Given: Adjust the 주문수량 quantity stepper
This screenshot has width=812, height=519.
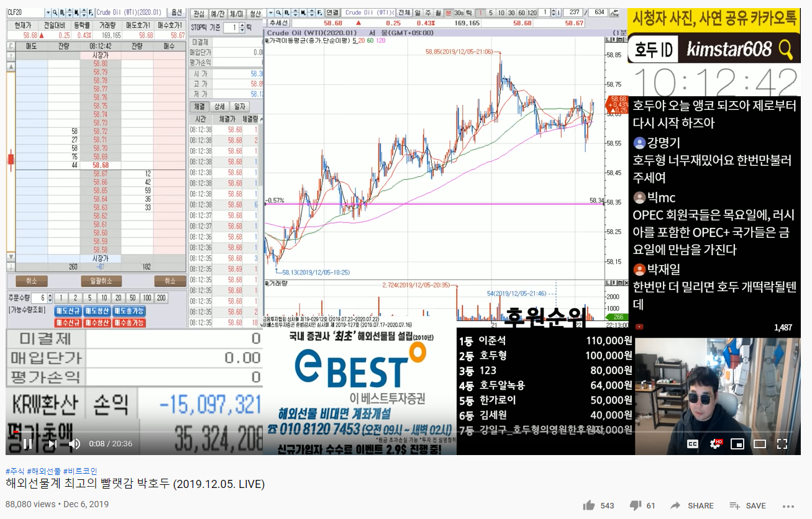Looking at the screenshot, I should (50, 298).
